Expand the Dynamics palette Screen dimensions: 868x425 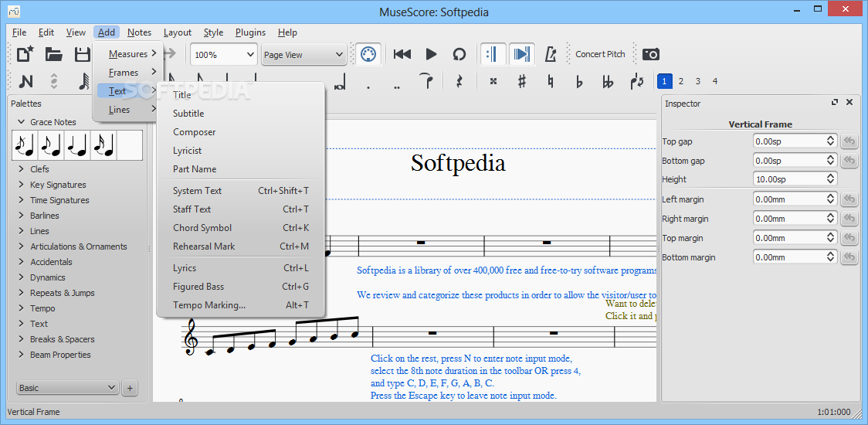[x=22, y=277]
